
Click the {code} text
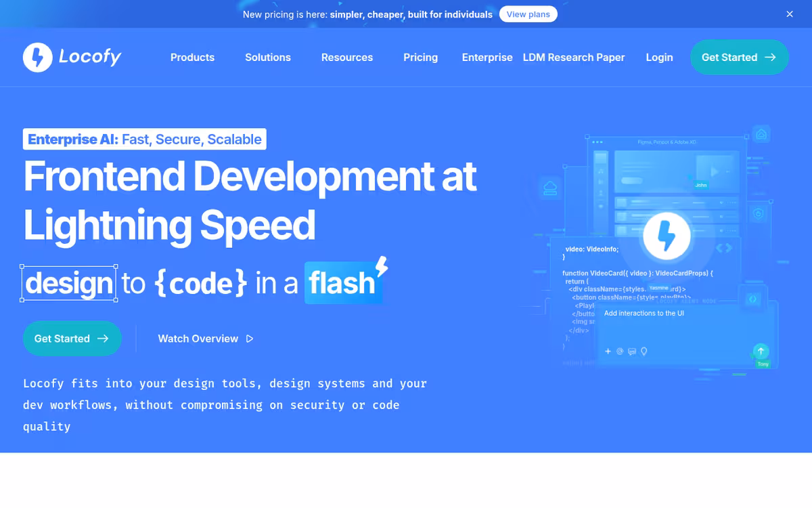[x=201, y=283]
